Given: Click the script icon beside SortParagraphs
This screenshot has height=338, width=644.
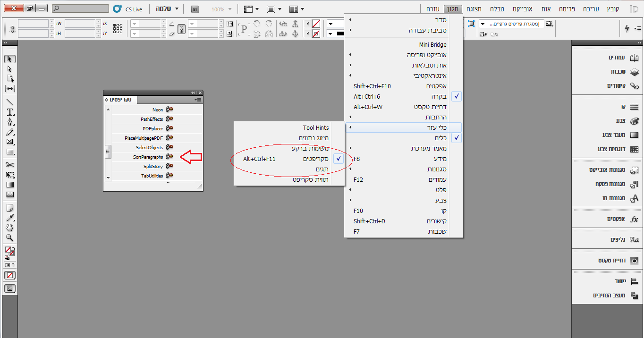Looking at the screenshot, I should pos(170,157).
